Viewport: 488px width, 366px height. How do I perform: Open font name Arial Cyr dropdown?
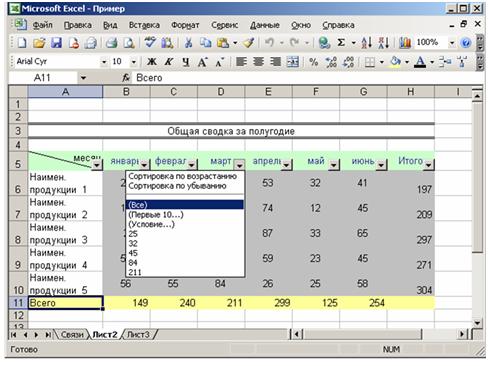point(104,62)
